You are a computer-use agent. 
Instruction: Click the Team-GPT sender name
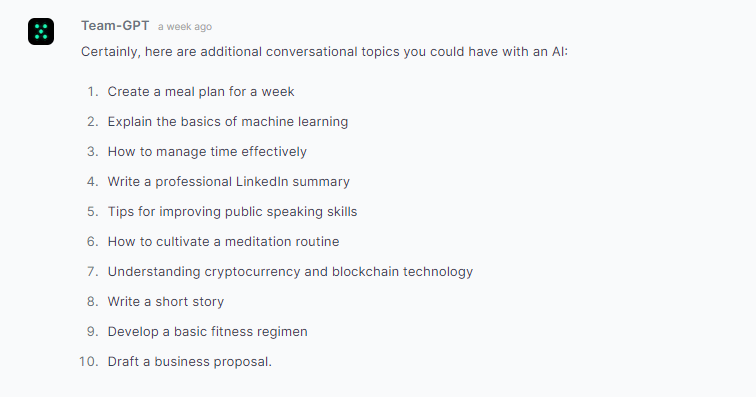point(115,26)
